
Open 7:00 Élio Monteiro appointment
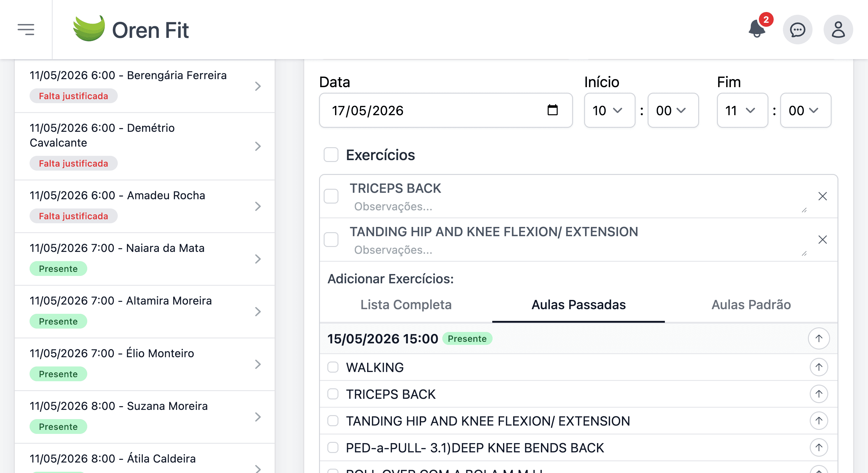145,364
